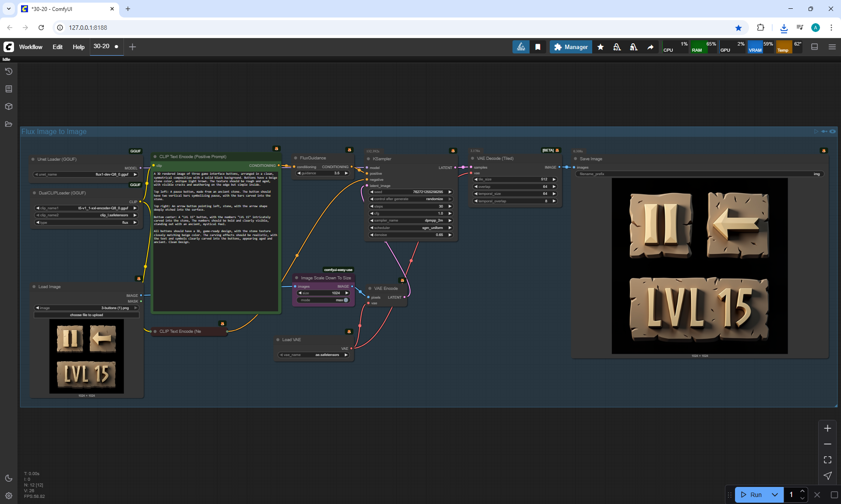This screenshot has width=841, height=504.
Task: Toggle visibility eye icon of Flux group
Action: point(833,131)
